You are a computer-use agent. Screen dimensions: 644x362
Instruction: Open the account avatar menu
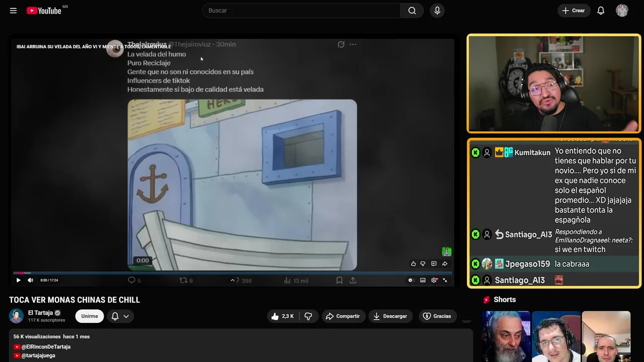point(622,11)
